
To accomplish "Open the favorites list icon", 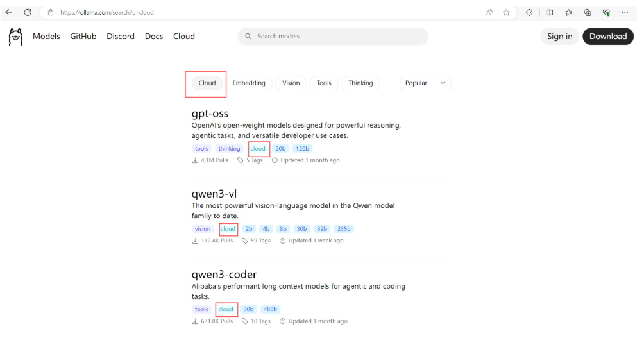I will pos(568,12).
